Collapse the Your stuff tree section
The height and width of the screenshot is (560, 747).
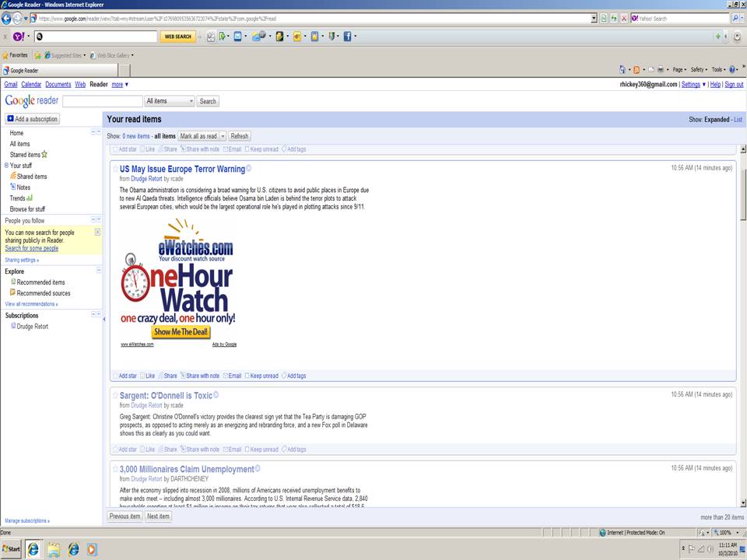[x=6, y=165]
